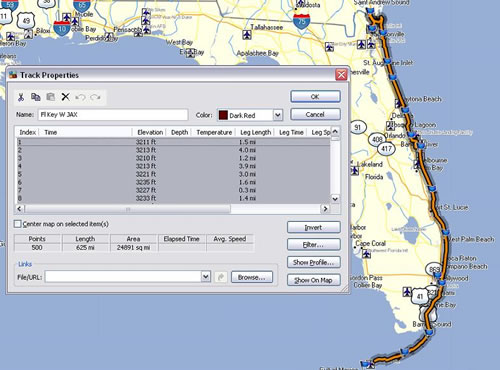Click the Dark Red color swatch
Screen dimensions: 500x370
223,115
